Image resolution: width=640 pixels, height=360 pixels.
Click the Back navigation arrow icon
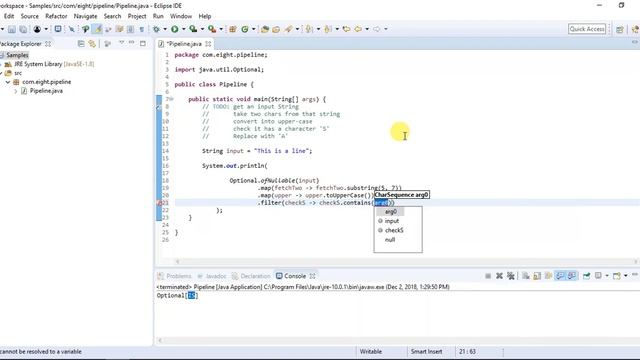358,29
